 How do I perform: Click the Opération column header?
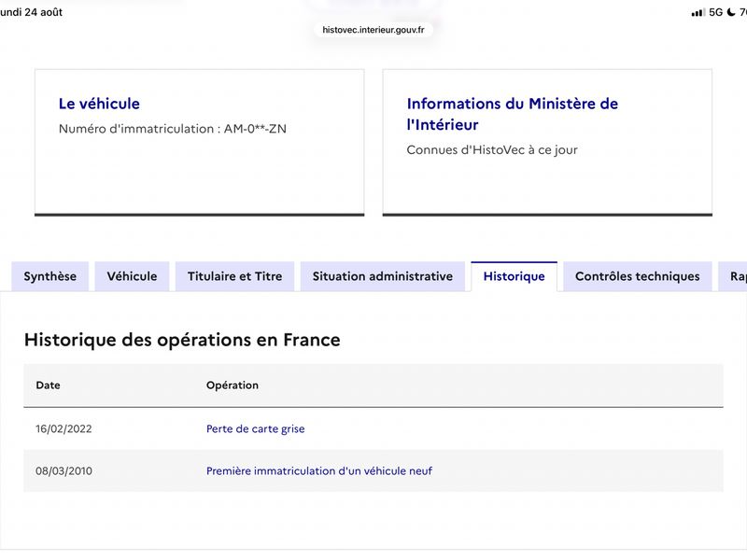pyautogui.click(x=233, y=385)
